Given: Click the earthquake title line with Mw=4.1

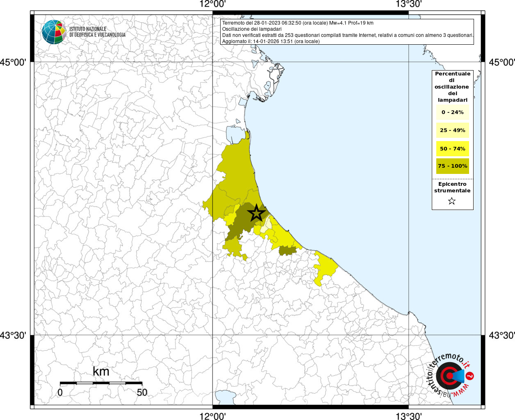Looking at the screenshot, I should (298, 23).
